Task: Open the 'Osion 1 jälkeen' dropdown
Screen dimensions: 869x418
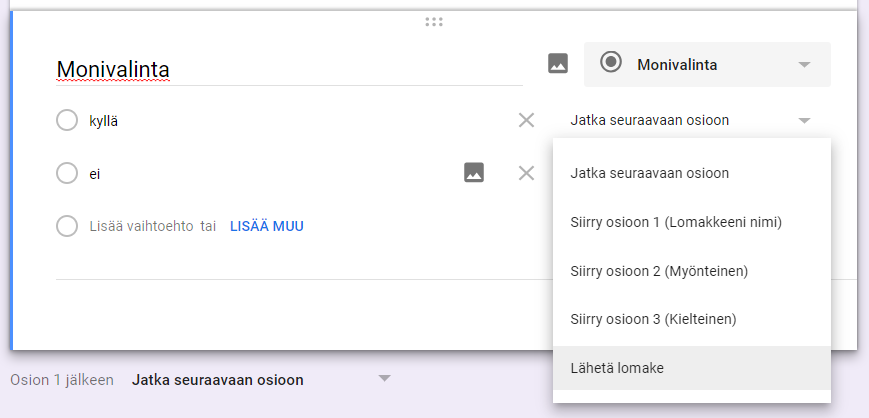Action: 384,379
